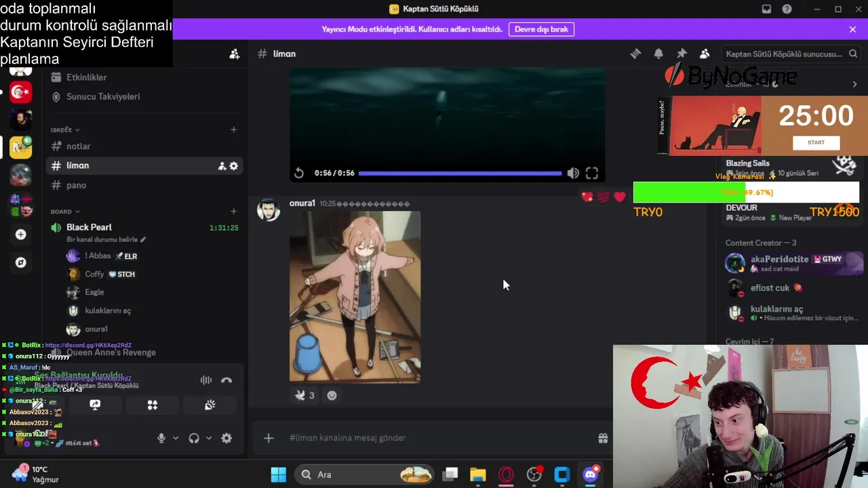React with the 100 emoji quick reaction

click(604, 197)
